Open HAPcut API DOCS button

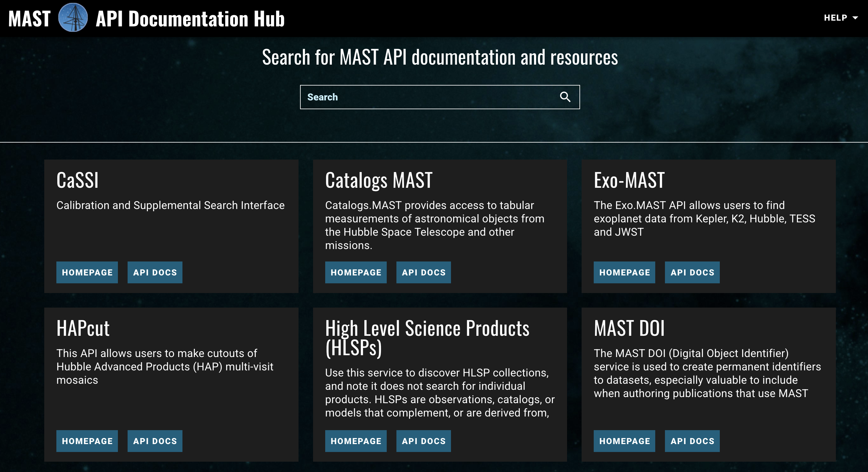155,441
